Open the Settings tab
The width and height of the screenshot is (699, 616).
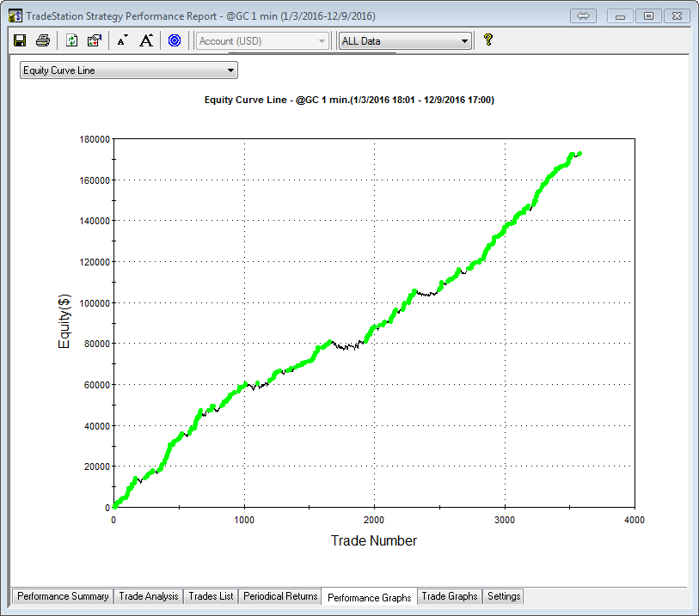tap(503, 596)
